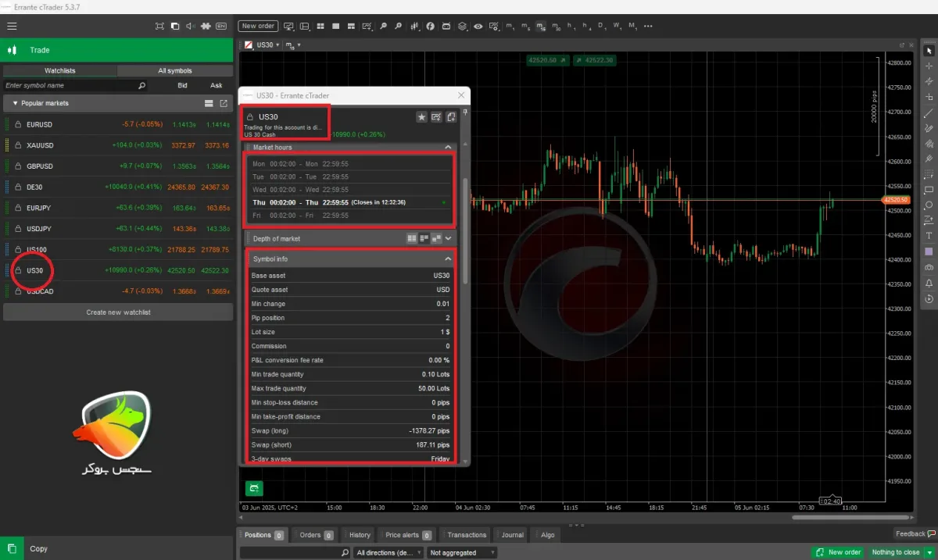Select the W1 timeframe button
This screenshot has height=560, width=938.
pyautogui.click(x=618, y=26)
